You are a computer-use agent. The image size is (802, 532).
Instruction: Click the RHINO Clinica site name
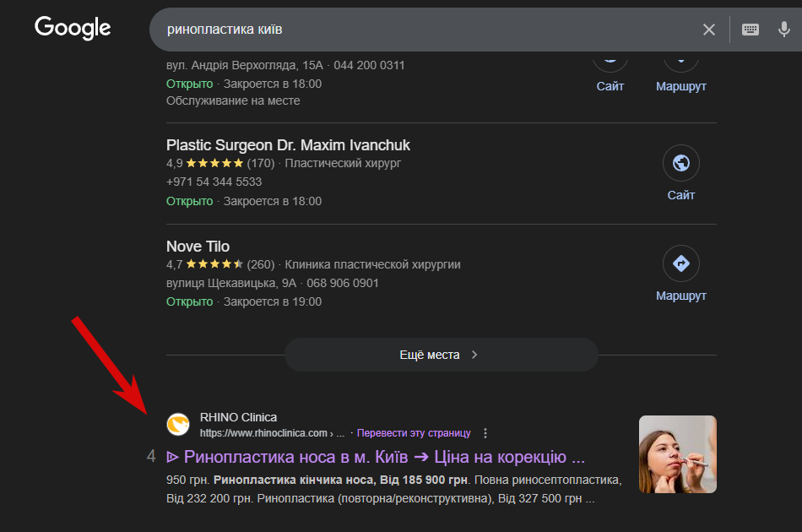(238, 417)
